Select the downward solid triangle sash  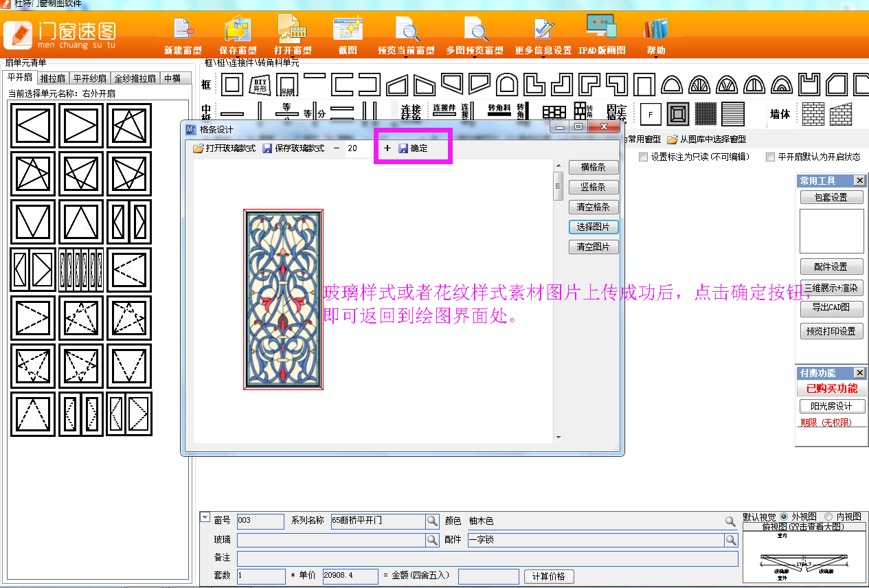coord(32,222)
